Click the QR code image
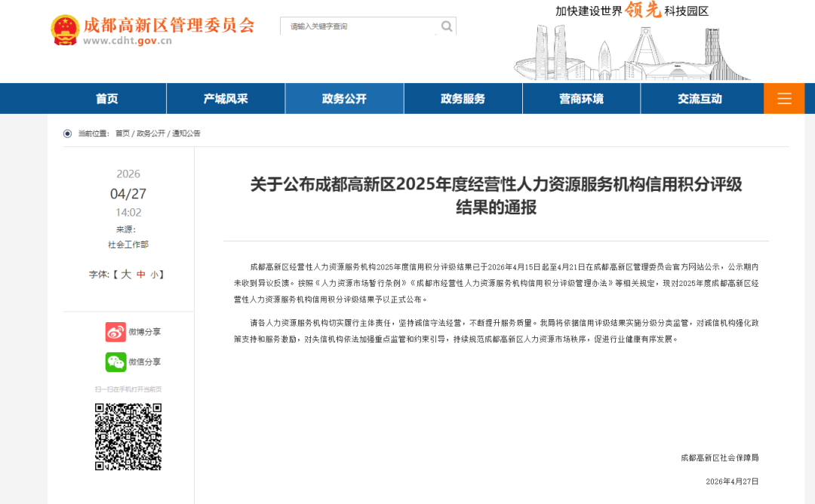This screenshot has width=815, height=504. 128,437
